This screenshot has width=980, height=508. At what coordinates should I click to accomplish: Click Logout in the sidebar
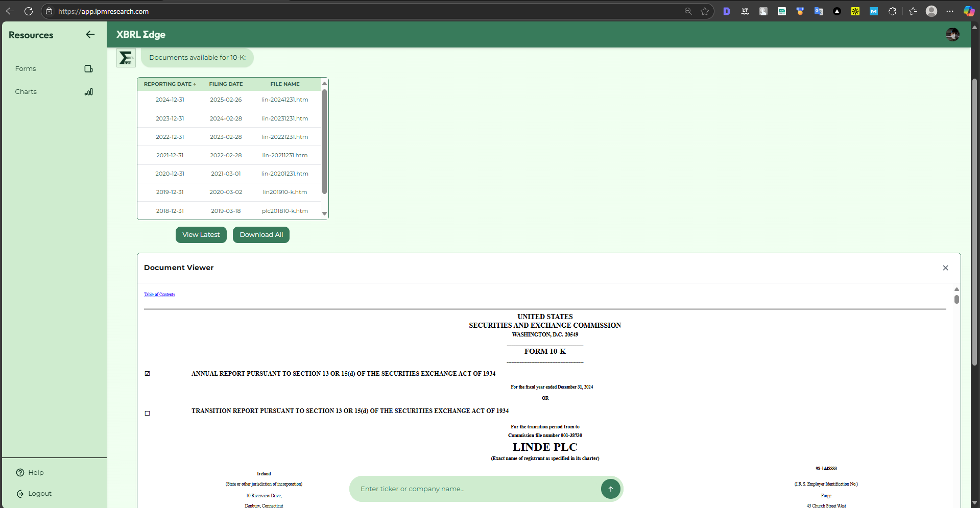click(34, 494)
